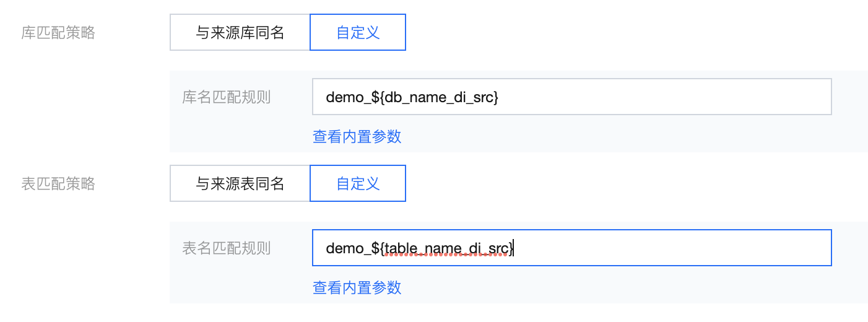Open "查看内置参数" link under 表名匹配规则

[x=357, y=287]
